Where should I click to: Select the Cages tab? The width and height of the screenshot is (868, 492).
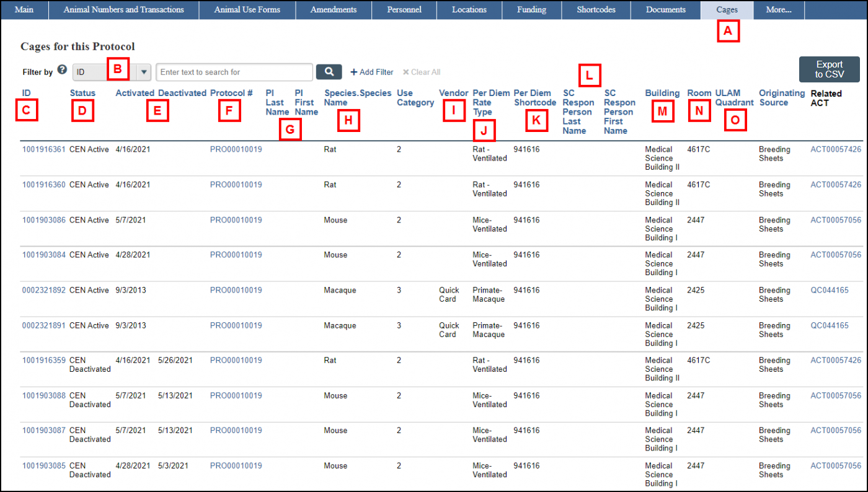pyautogui.click(x=727, y=10)
